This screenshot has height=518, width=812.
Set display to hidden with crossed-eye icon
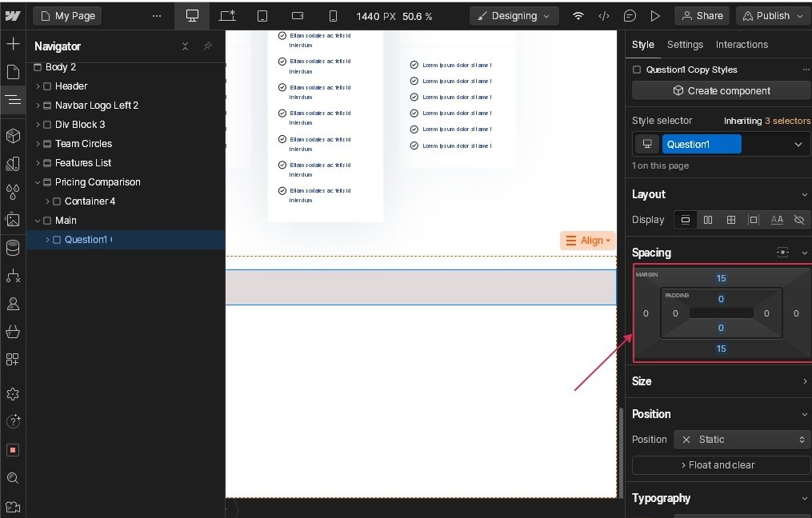point(798,220)
